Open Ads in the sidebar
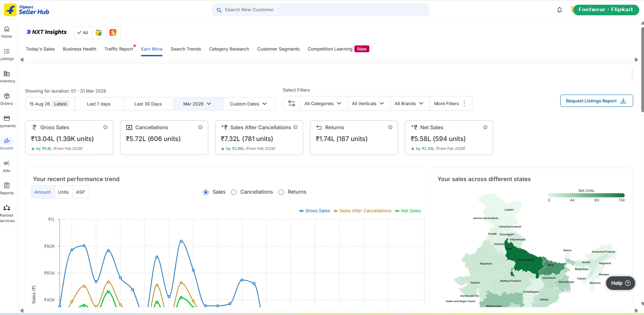The image size is (644, 315). pyautogui.click(x=7, y=166)
